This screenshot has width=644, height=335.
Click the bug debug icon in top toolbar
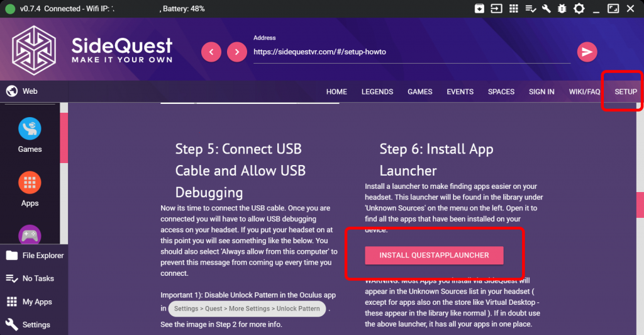point(563,9)
